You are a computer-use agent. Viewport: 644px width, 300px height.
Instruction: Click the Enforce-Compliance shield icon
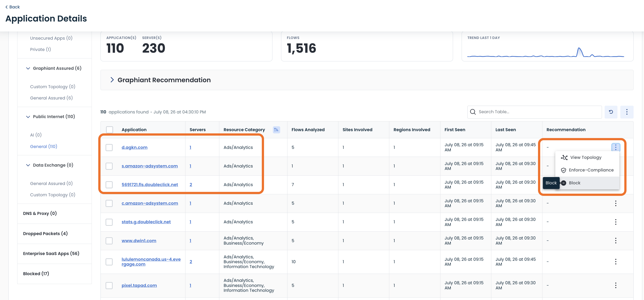pos(563,170)
